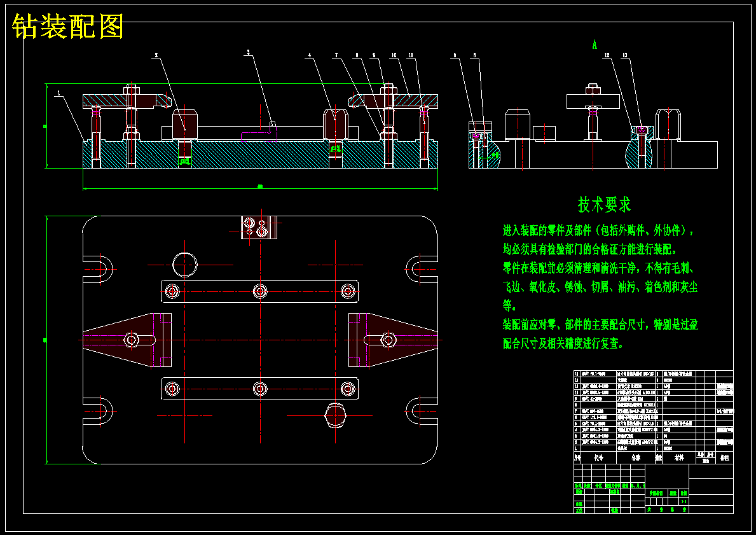The image size is (756, 535).
Task: Select the yellow title text 钻装配图
Action: 68,26
